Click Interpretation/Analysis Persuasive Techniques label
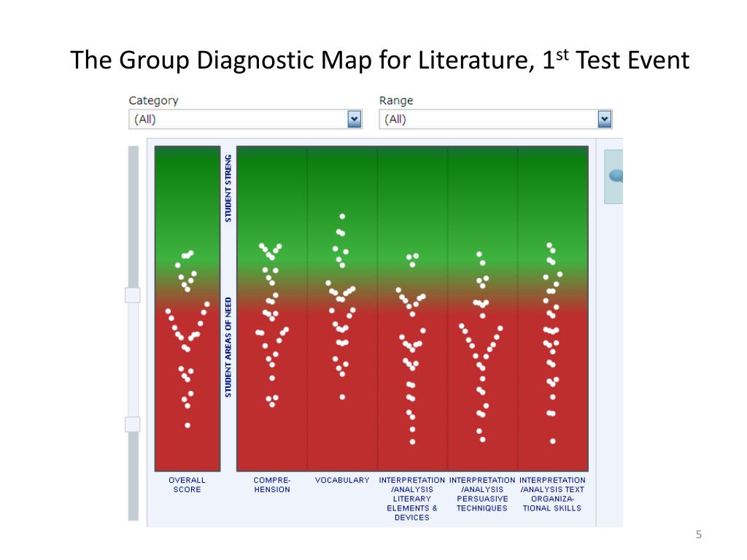The height and width of the screenshot is (560, 747). pos(482,494)
